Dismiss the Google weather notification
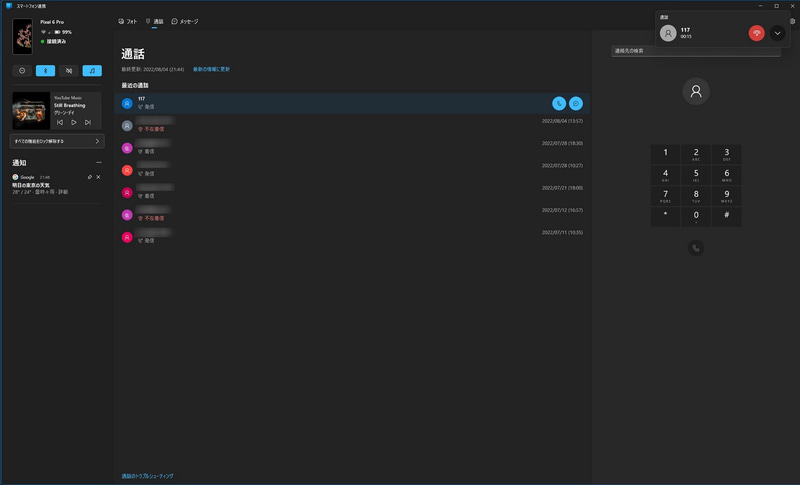This screenshot has height=485, width=800. point(98,177)
